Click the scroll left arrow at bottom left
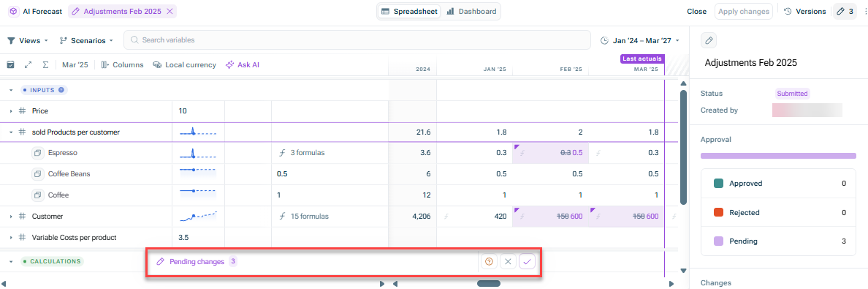868x289 pixels. pyautogui.click(x=4, y=284)
